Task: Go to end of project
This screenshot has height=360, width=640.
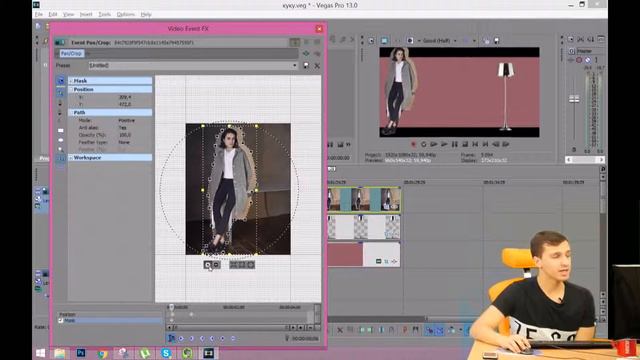Action: point(485,144)
